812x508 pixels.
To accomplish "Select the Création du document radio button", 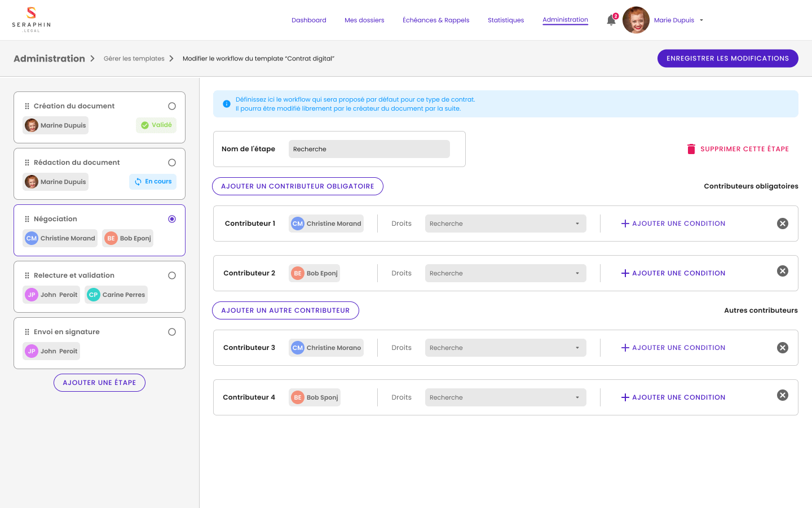I will (x=172, y=106).
